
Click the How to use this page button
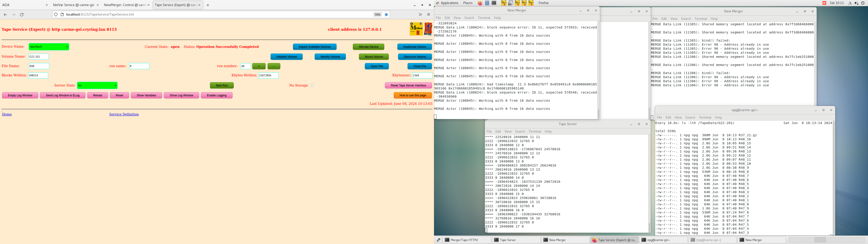(x=413, y=95)
